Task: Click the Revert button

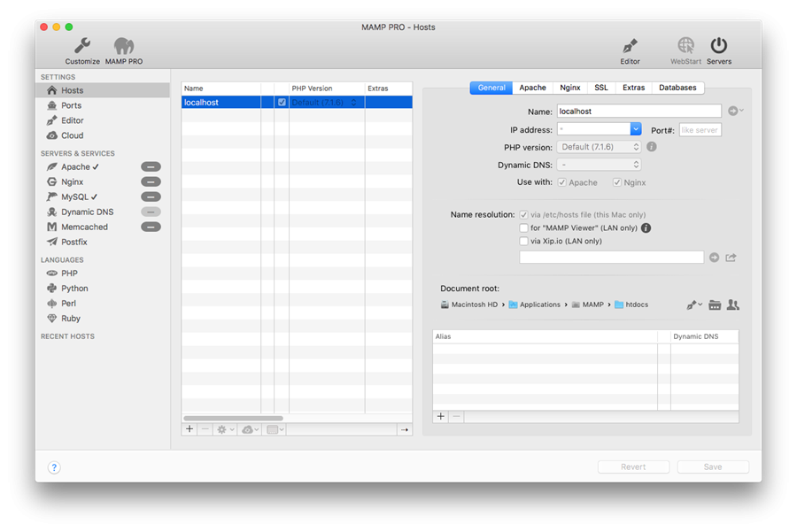Action: click(x=633, y=467)
